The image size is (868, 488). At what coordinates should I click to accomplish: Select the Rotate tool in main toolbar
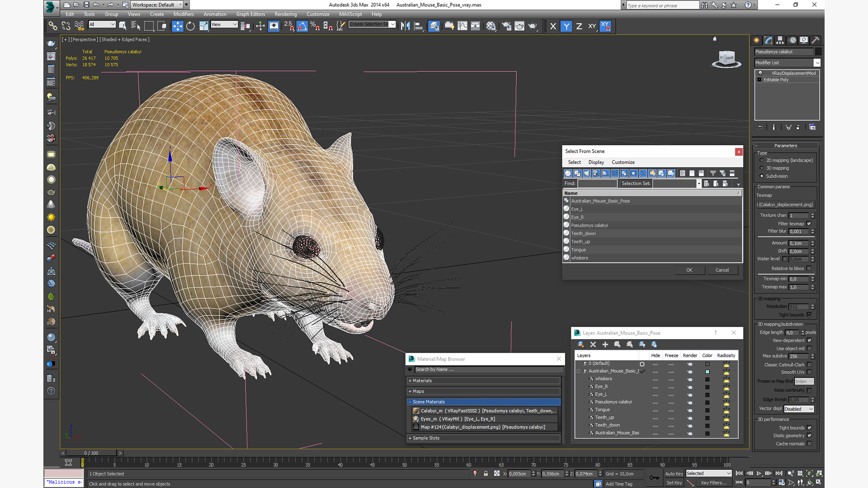(190, 26)
